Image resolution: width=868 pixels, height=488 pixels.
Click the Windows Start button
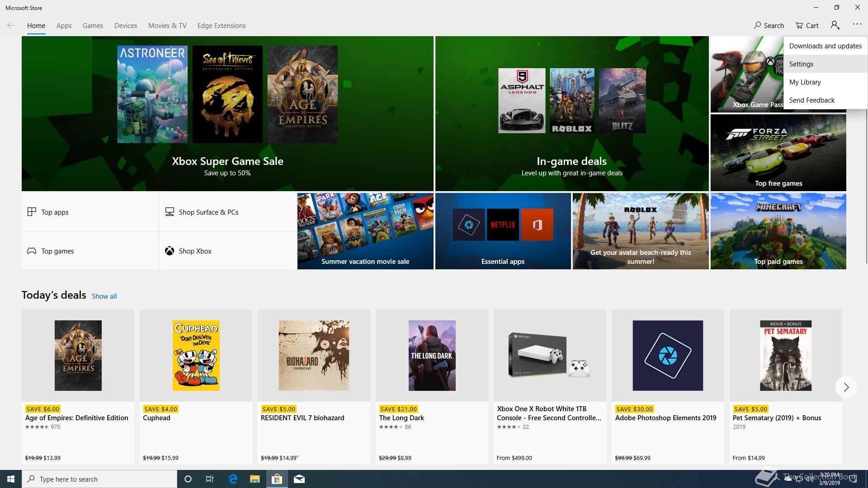[11, 479]
